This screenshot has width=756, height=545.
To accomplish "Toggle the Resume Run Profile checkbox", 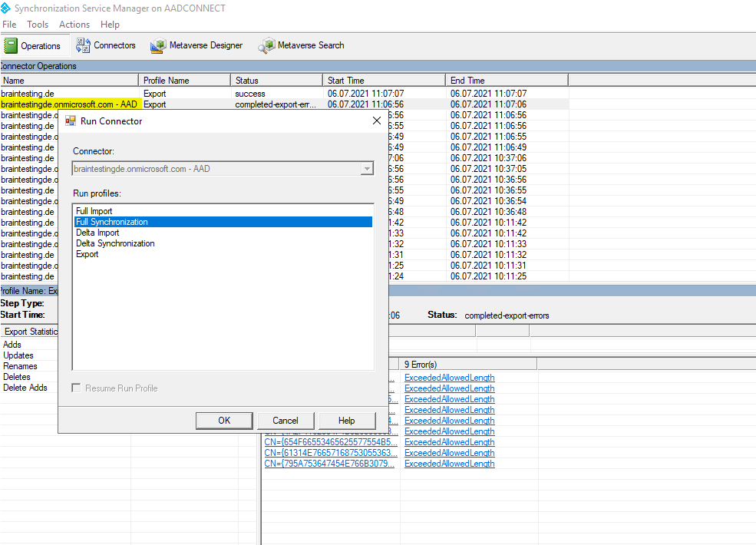I will coord(76,388).
